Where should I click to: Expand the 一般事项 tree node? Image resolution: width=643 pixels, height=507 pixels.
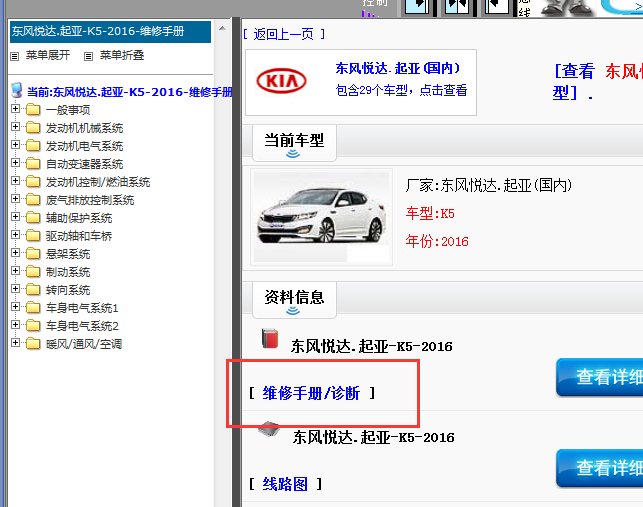[x=15, y=109]
